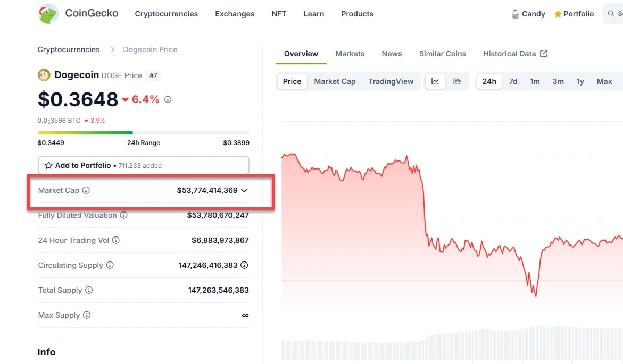
Task: Click info icon beside Circulating Supply value
Action: 244,265
